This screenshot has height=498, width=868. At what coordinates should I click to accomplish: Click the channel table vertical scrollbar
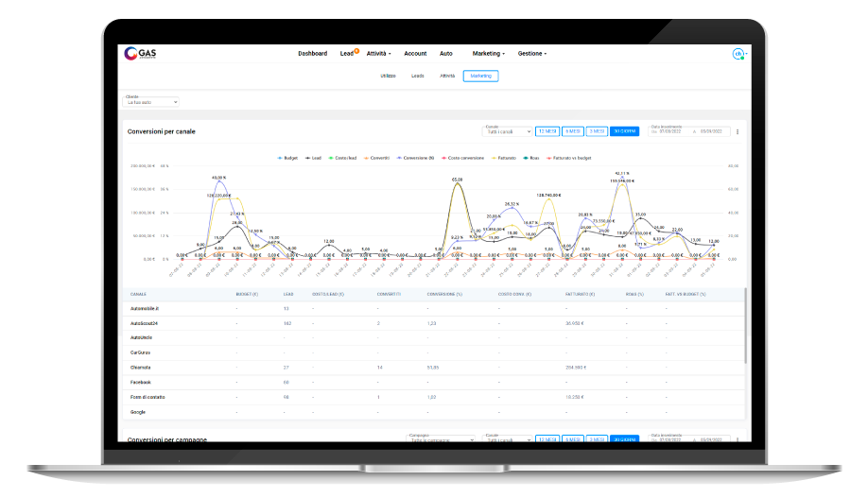(x=745, y=325)
